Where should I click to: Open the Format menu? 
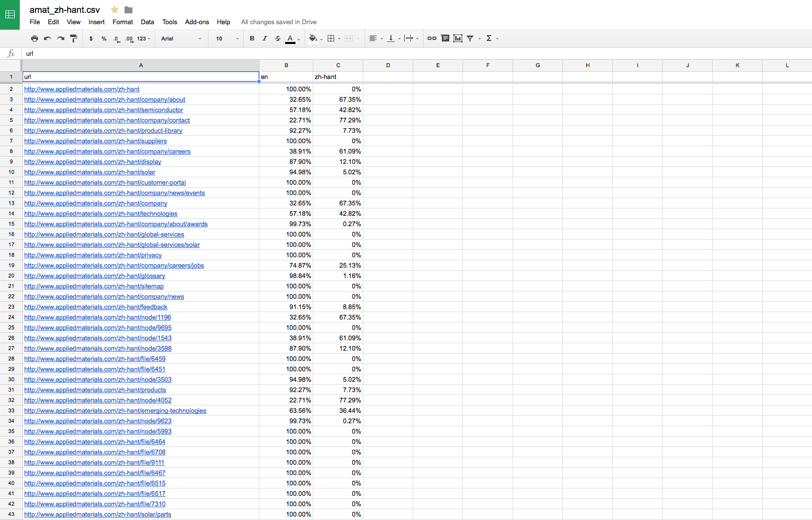point(123,22)
